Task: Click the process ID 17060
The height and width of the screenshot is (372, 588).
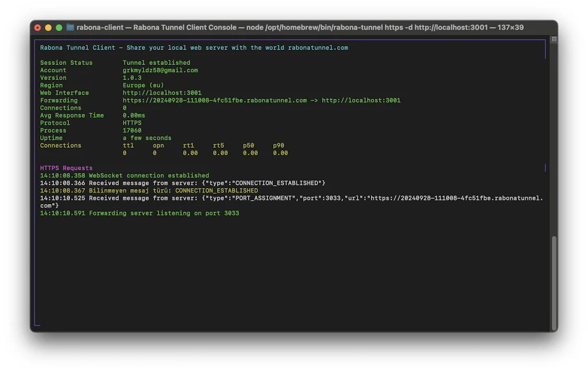Action: [x=132, y=131]
